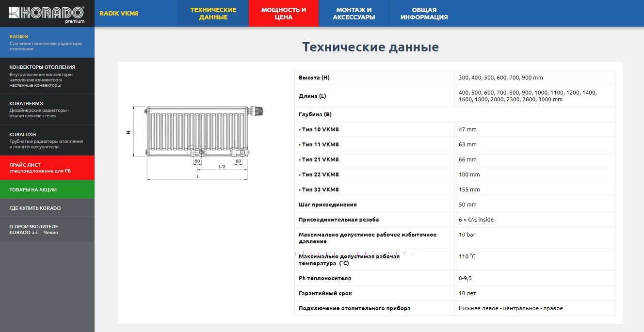Screen dimensions: 644x332
Task: Select Присоединительная резьба row label
Action: pos(338,220)
